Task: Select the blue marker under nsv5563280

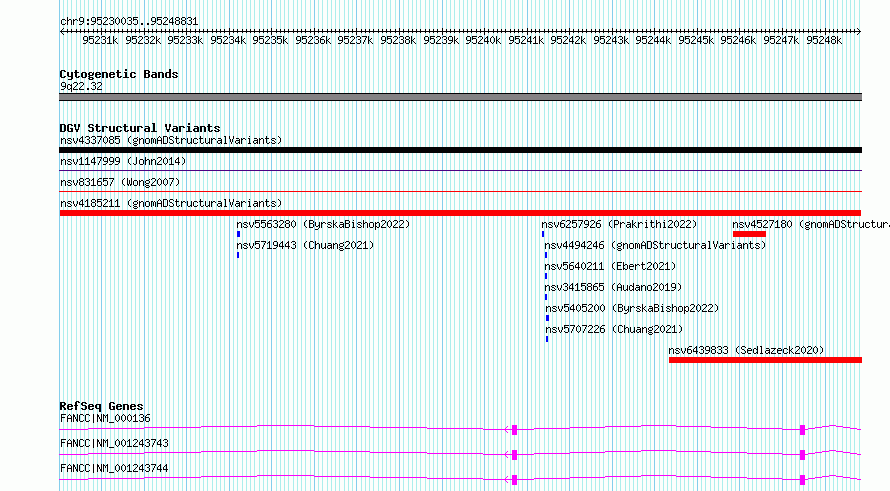Action: click(238, 234)
